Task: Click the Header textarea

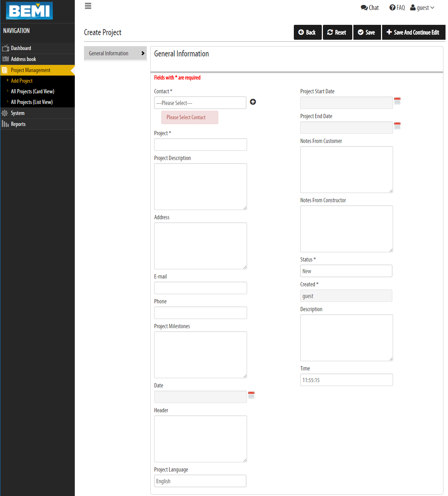Action: tap(201, 439)
